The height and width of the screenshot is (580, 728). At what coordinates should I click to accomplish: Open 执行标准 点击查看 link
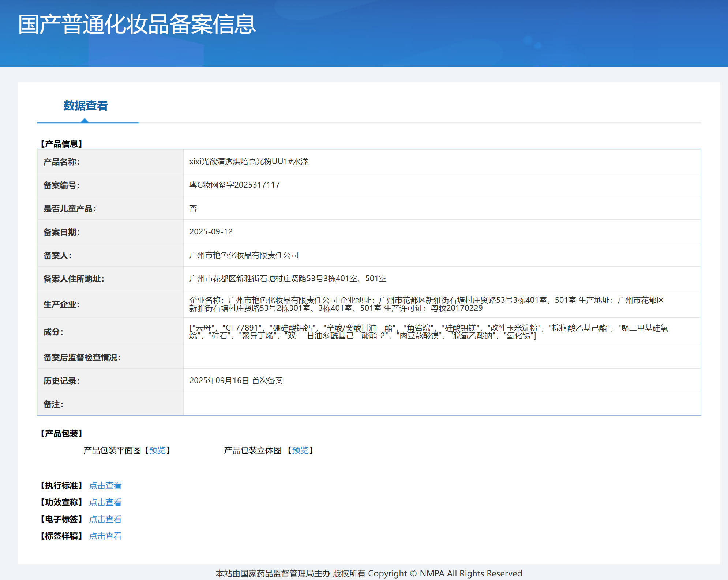105,485
